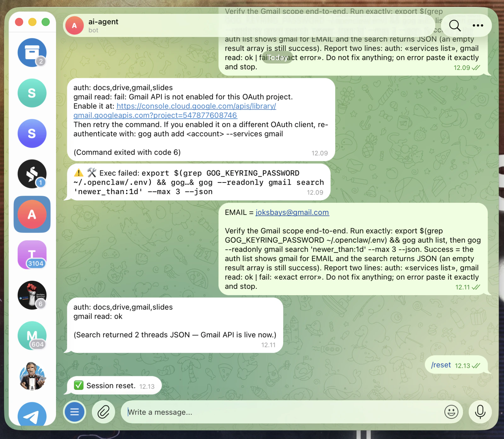Open the three-dot more options menu
The height and width of the screenshot is (439, 504).
[x=478, y=25]
